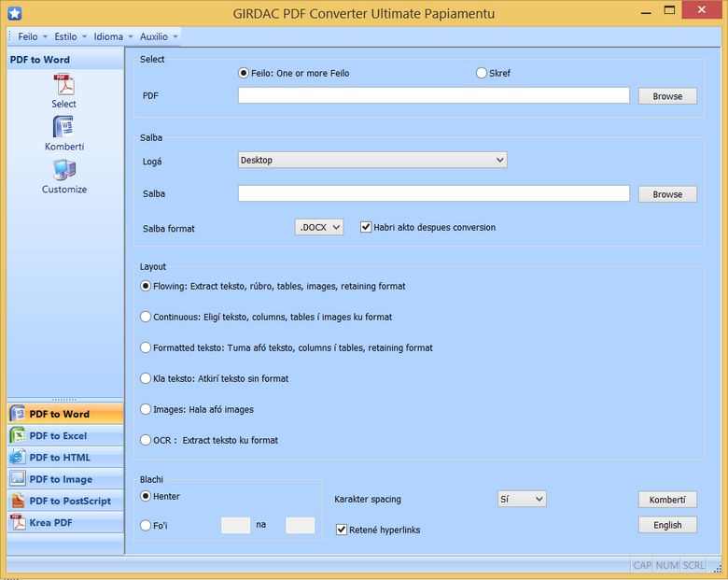The width and height of the screenshot is (728, 580).
Task: Select the Skref radio button
Action: pyautogui.click(x=482, y=73)
